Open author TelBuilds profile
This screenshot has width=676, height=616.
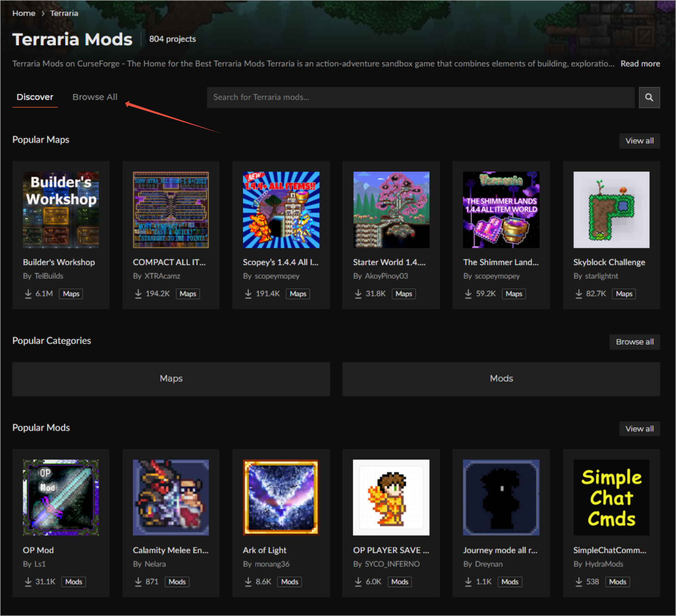coord(49,276)
